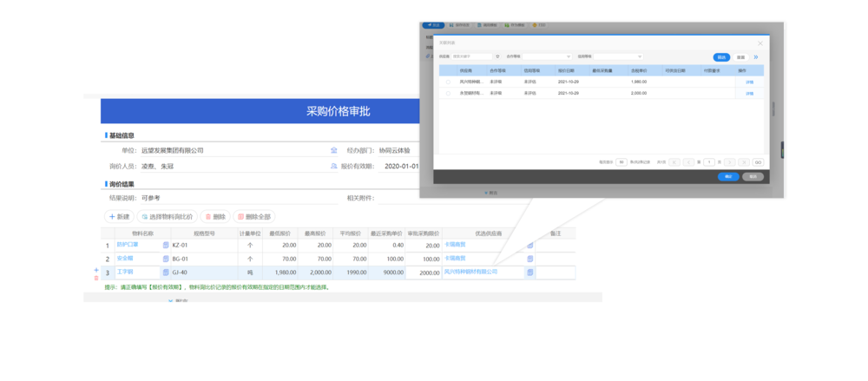
Task: Click the gray 取消 button in popup
Action: tap(753, 177)
